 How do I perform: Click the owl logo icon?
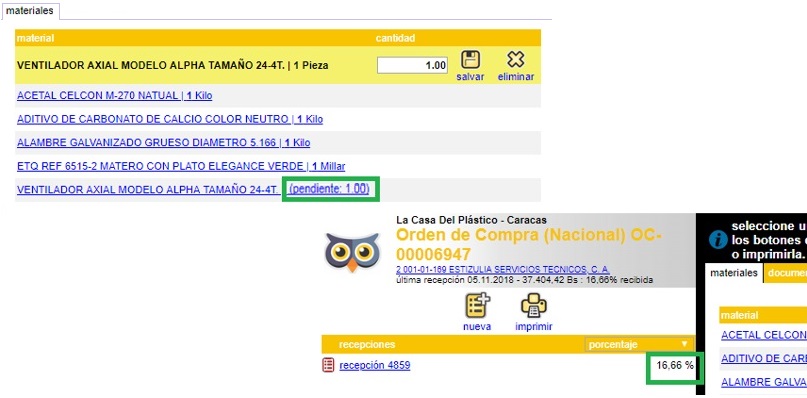(x=352, y=252)
